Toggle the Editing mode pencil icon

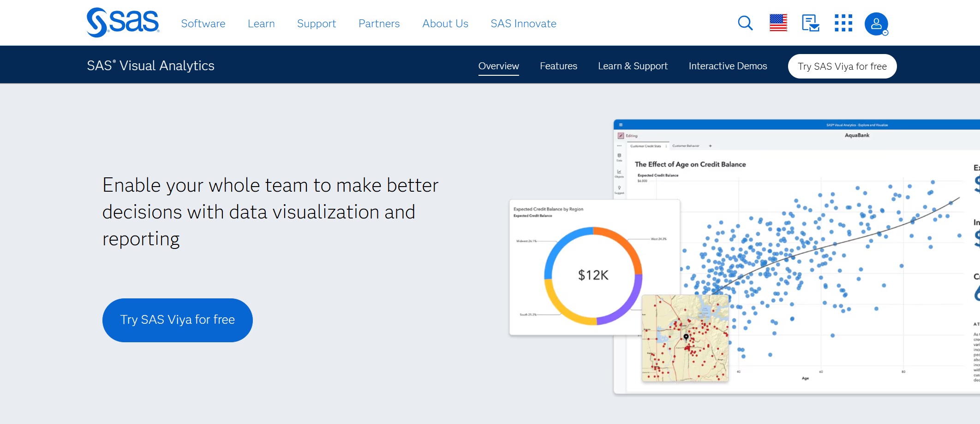coord(622,135)
